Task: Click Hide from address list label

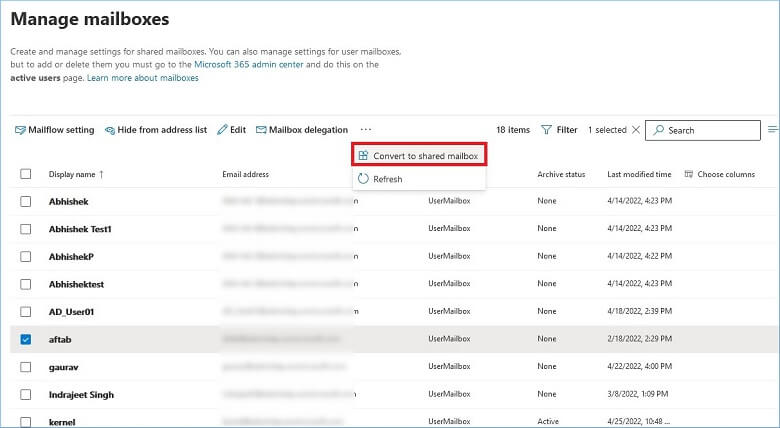Action: click(162, 130)
